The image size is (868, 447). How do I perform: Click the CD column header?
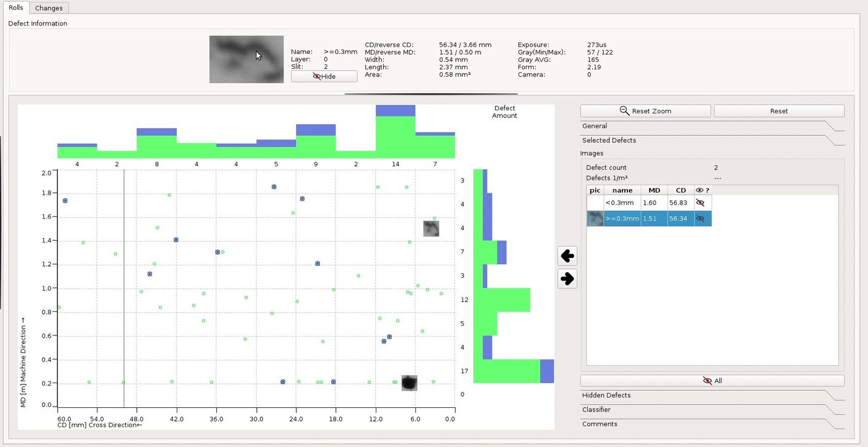[x=681, y=190]
